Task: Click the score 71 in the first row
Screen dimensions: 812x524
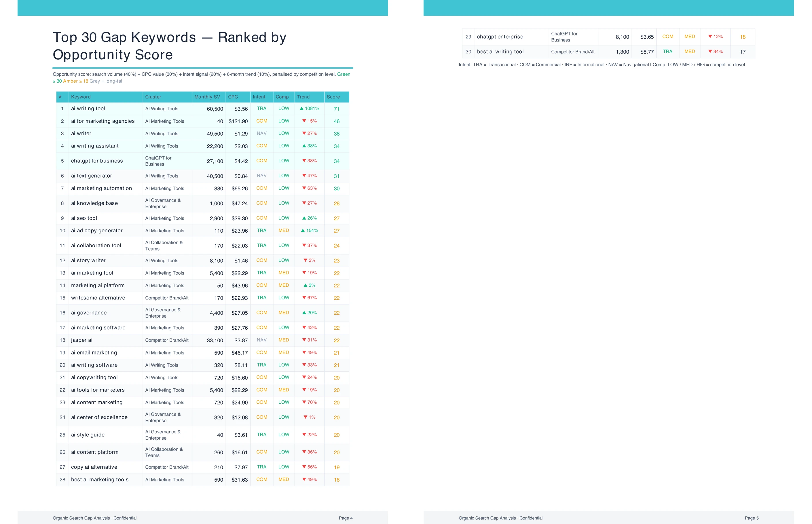Action: click(x=336, y=109)
